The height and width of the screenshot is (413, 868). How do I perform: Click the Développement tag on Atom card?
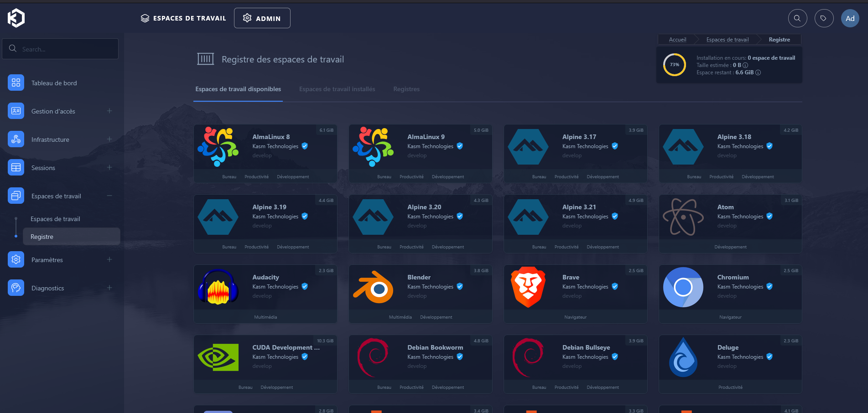[730, 247]
